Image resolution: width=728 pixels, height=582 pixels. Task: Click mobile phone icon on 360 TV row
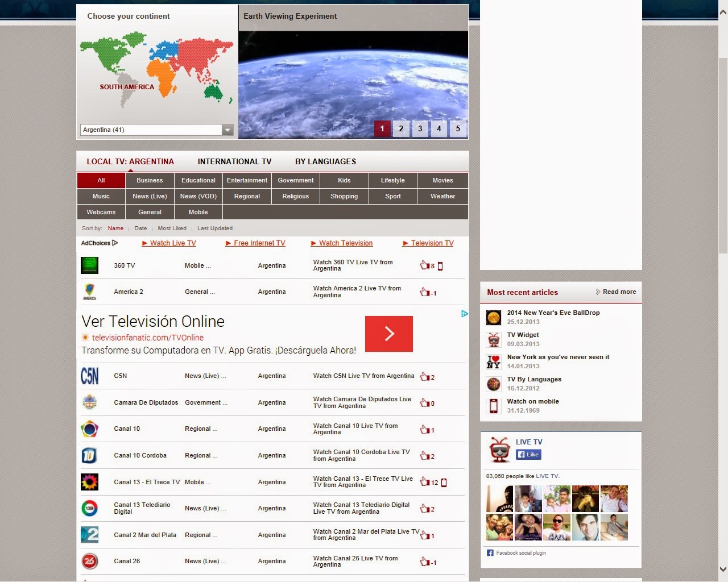(x=440, y=266)
